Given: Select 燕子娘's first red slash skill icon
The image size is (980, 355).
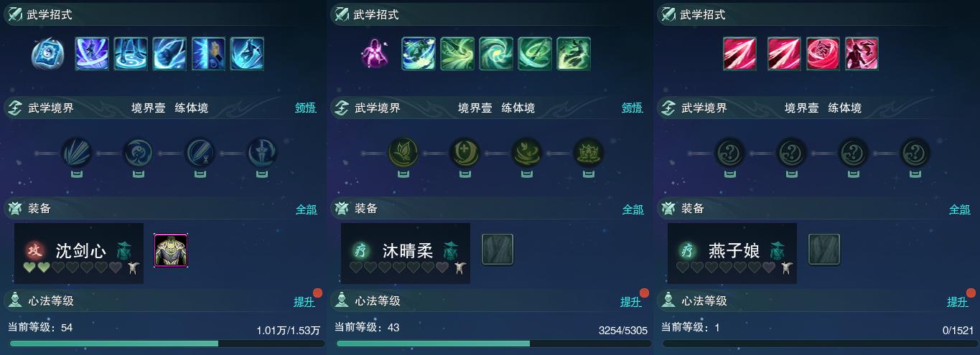Looking at the screenshot, I should point(740,54).
